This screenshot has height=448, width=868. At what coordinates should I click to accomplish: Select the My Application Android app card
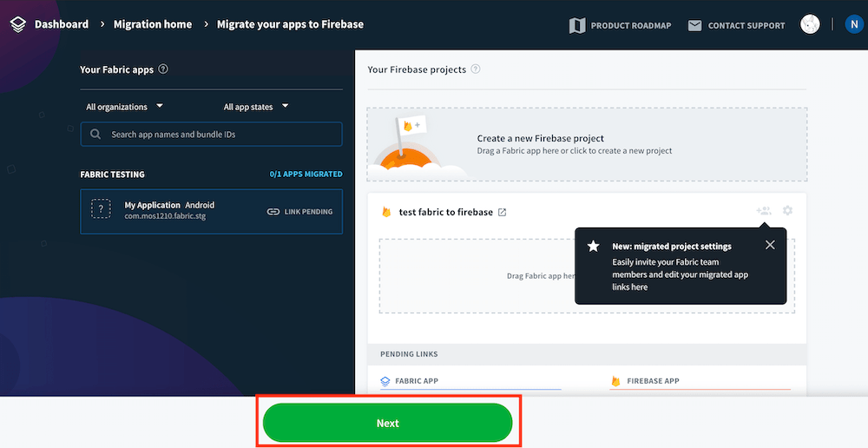pos(212,212)
